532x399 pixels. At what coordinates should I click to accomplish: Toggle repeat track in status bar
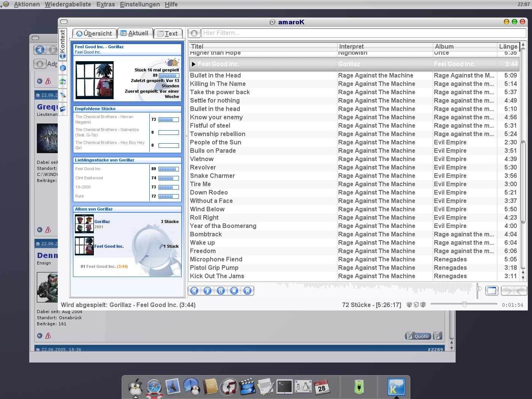tap(416, 304)
